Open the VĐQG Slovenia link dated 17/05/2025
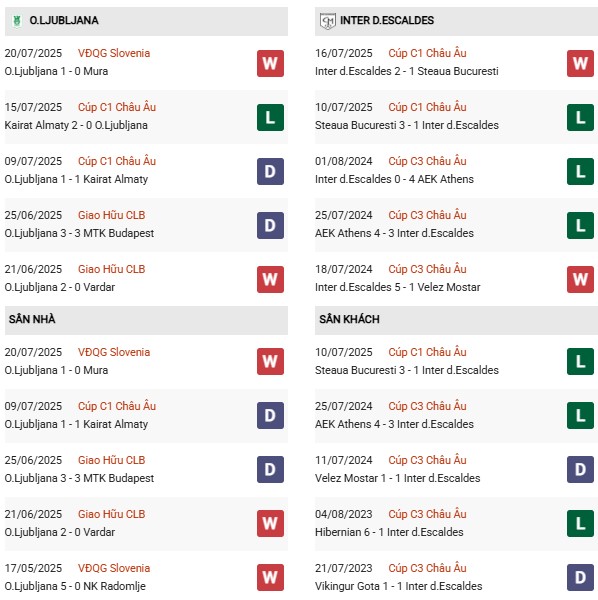The height and width of the screenshot is (600, 598). [114, 568]
